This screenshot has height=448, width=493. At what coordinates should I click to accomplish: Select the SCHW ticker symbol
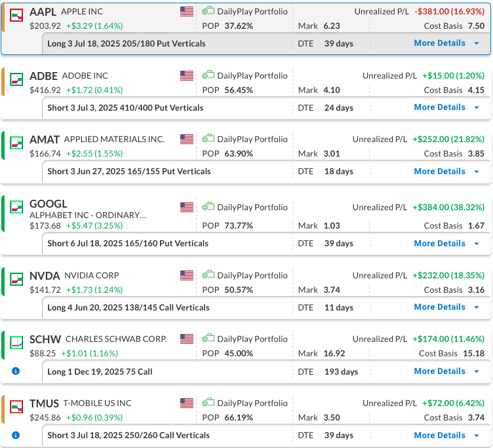[x=45, y=339]
